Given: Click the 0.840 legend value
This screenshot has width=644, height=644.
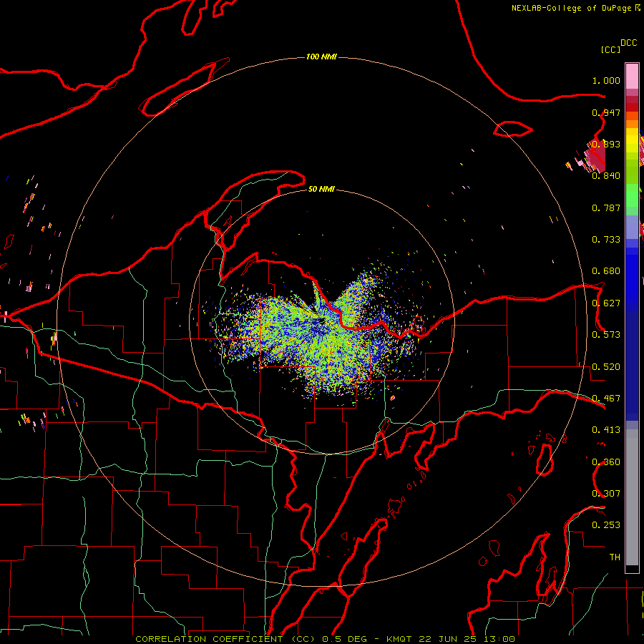Looking at the screenshot, I should [x=606, y=176].
